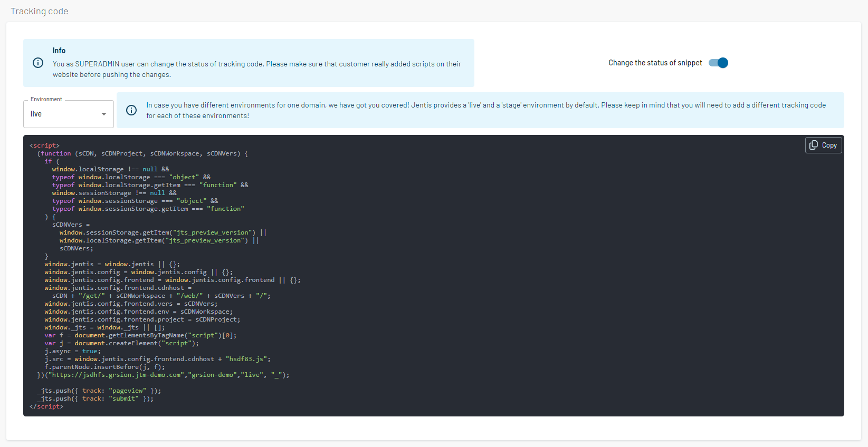Toggle the snippet status switch

click(x=718, y=63)
